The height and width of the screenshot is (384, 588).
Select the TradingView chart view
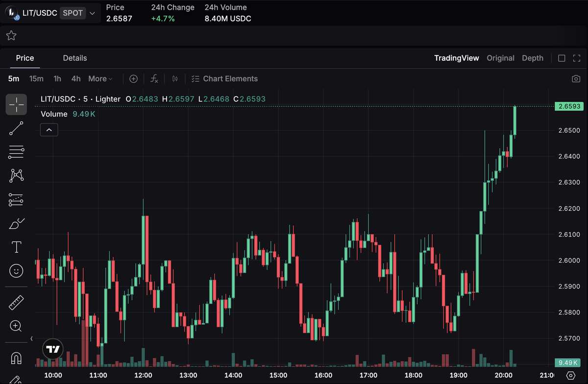457,58
